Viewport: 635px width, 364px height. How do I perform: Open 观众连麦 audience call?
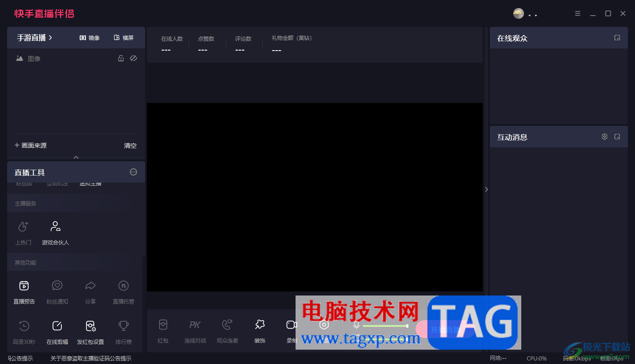click(x=227, y=331)
